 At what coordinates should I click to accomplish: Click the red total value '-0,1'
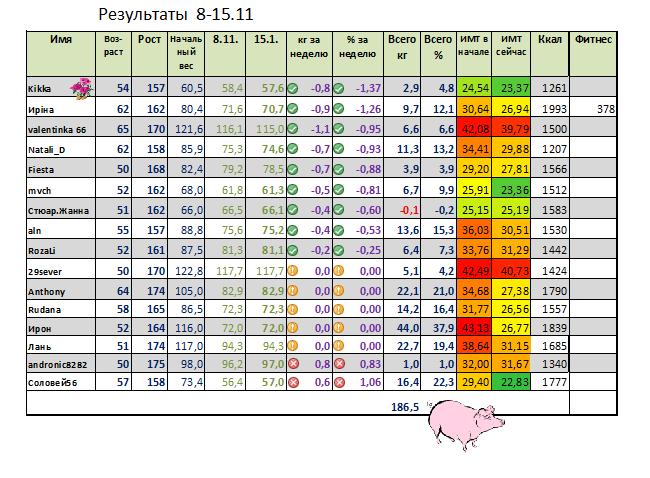click(x=409, y=210)
